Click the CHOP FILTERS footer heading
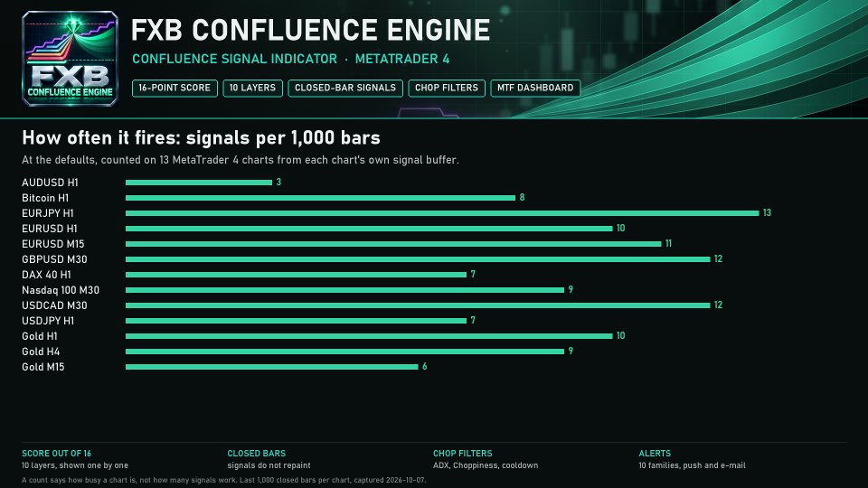Viewport: 868px width, 488px height. tap(462, 453)
